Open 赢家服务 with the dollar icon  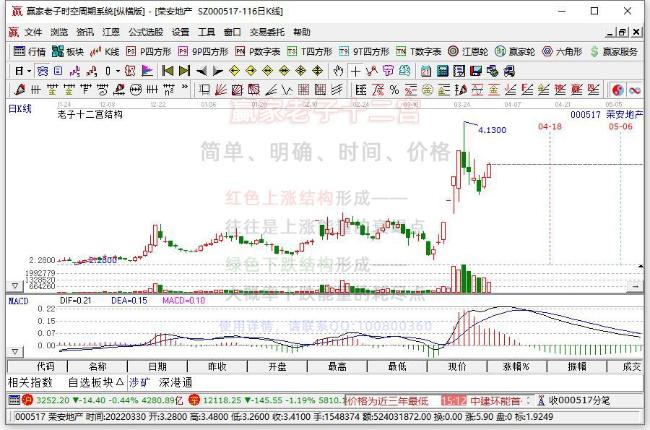pyautogui.click(x=614, y=51)
